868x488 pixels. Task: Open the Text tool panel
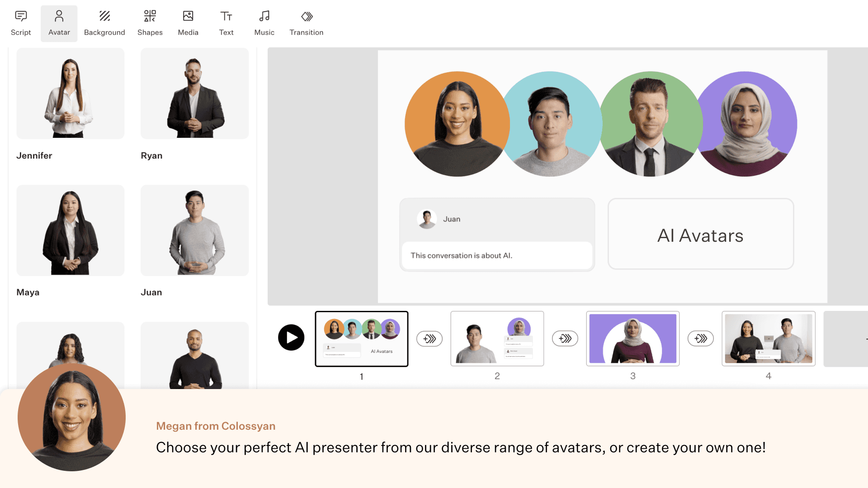[226, 23]
